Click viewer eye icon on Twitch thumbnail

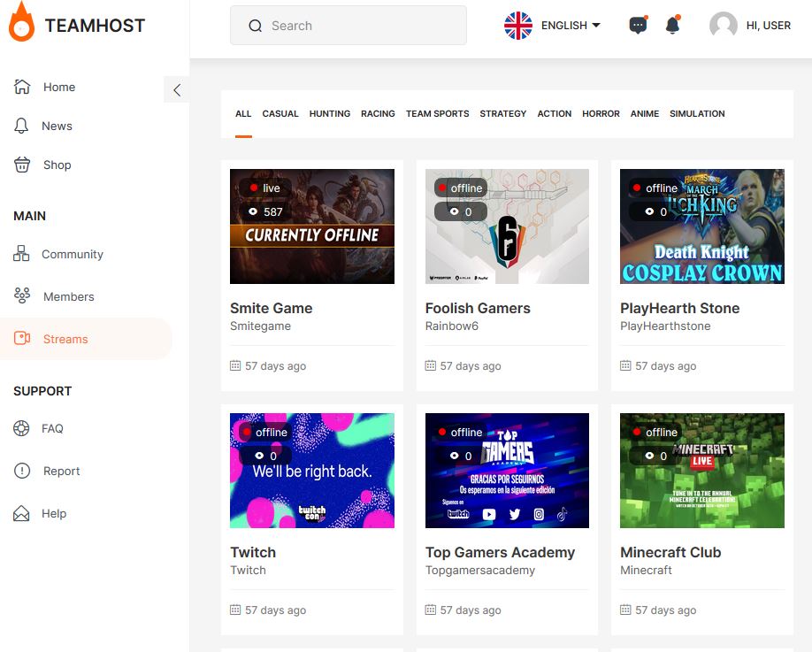point(259,456)
